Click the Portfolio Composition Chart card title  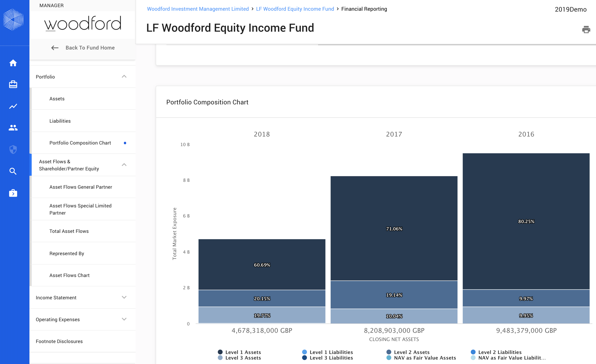(x=207, y=102)
